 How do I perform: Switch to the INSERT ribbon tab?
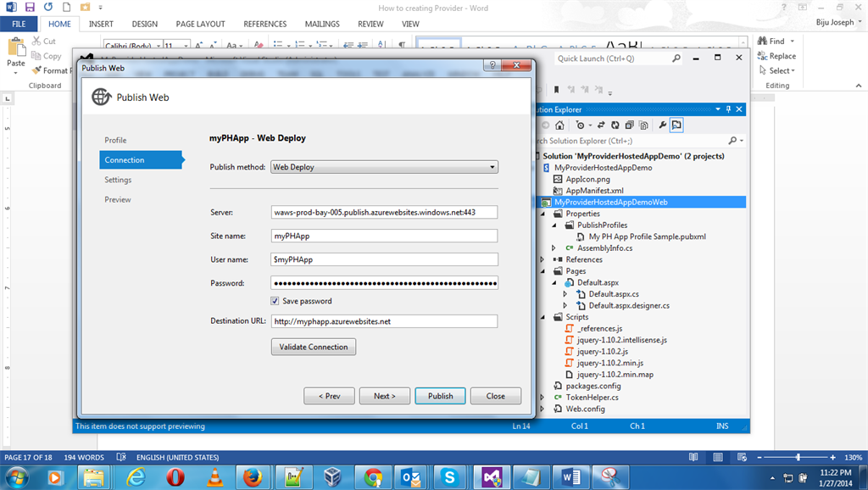[x=101, y=24]
